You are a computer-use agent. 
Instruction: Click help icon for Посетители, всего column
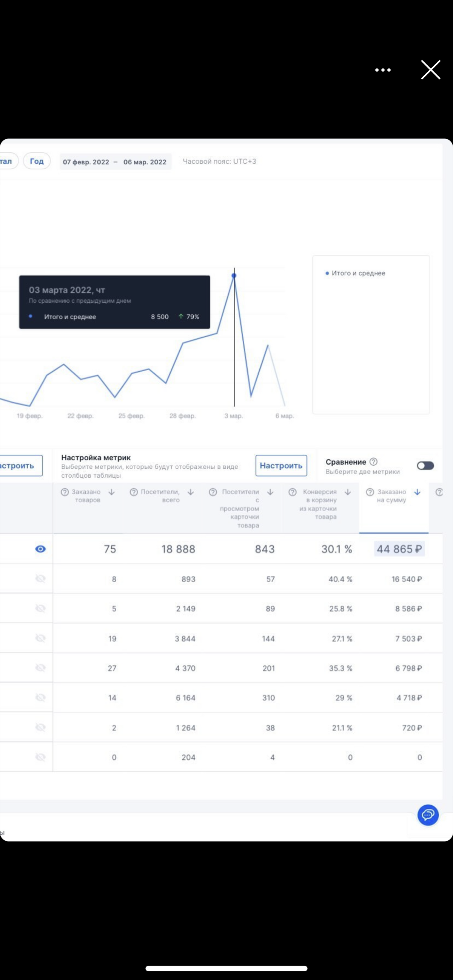tap(134, 492)
